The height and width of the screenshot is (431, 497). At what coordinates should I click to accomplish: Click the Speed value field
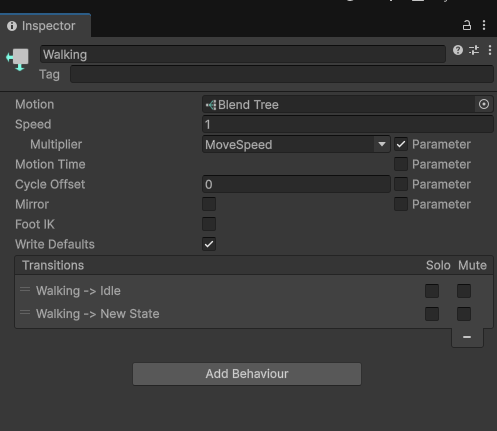pyautogui.click(x=348, y=124)
